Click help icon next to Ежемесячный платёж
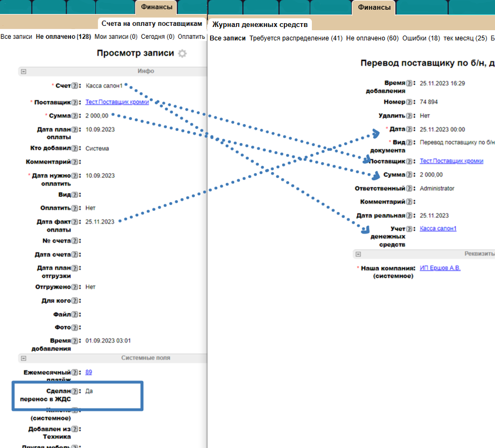Screen dimensions: 495x448 click(x=76, y=373)
